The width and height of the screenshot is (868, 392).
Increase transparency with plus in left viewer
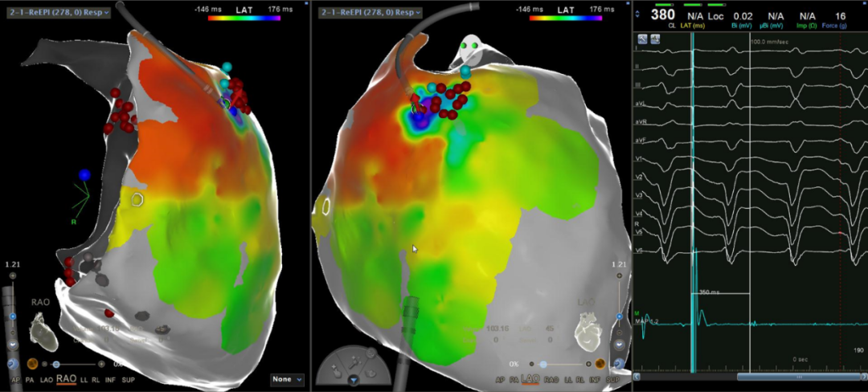coord(101,364)
